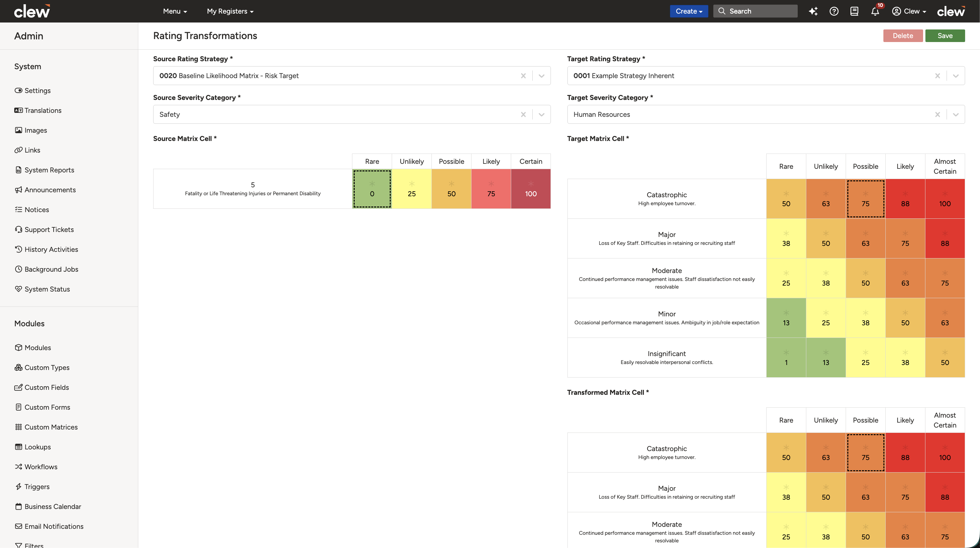
Task: Open Email Notifications in sidebar
Action: click(49, 526)
